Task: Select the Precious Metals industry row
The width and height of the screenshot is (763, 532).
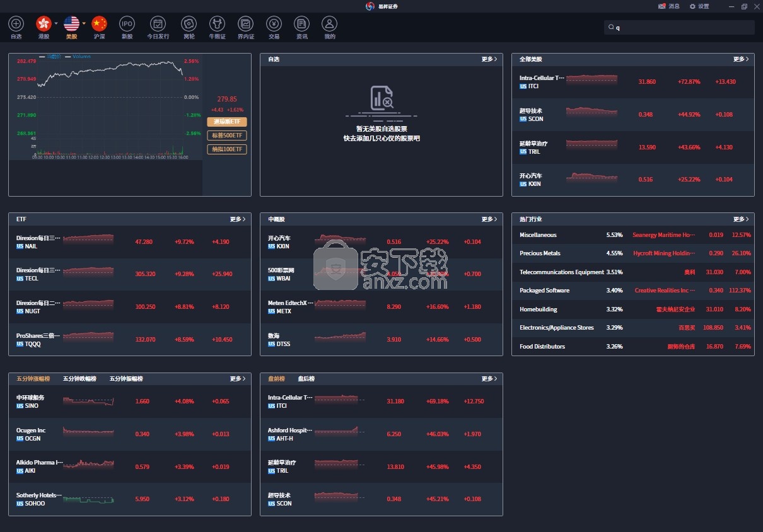Action: (632, 253)
